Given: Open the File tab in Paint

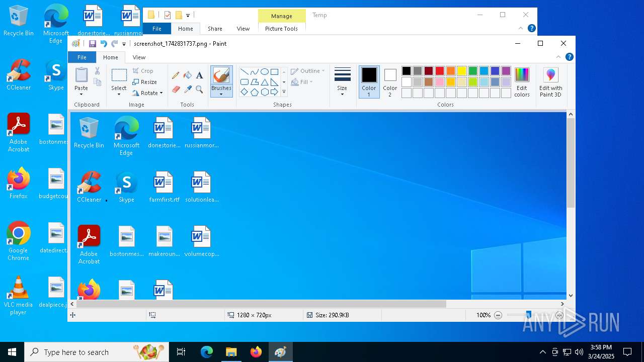Looking at the screenshot, I should [x=82, y=57].
